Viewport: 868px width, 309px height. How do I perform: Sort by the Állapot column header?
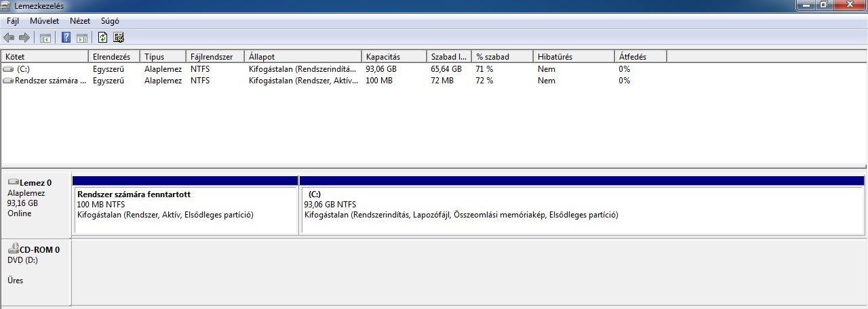303,57
